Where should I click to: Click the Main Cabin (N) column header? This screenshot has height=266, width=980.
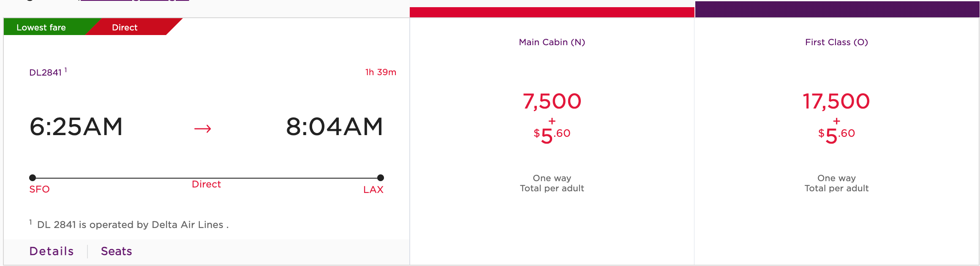coord(552,42)
